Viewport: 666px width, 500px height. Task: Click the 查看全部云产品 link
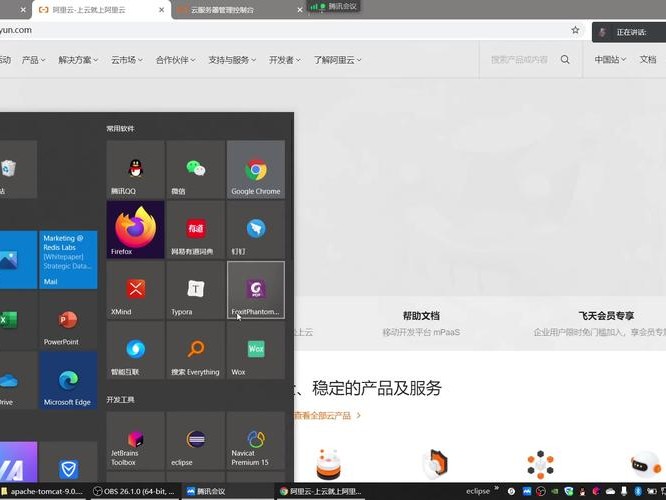click(x=327, y=415)
